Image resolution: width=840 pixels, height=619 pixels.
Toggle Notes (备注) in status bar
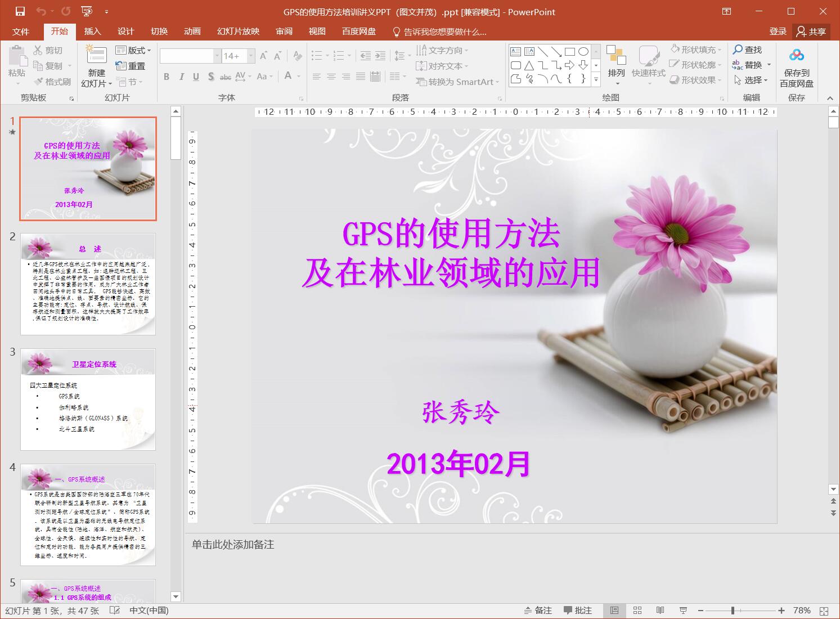(538, 611)
